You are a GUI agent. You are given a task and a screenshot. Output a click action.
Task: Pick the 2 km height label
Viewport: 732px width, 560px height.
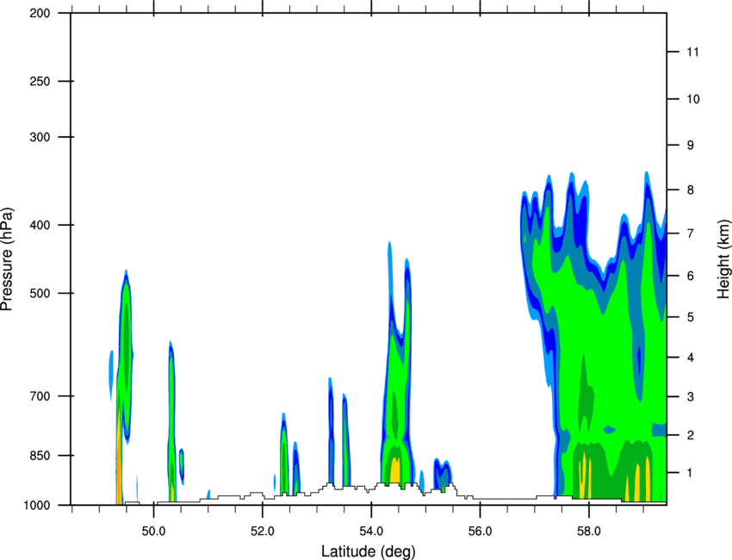(691, 435)
